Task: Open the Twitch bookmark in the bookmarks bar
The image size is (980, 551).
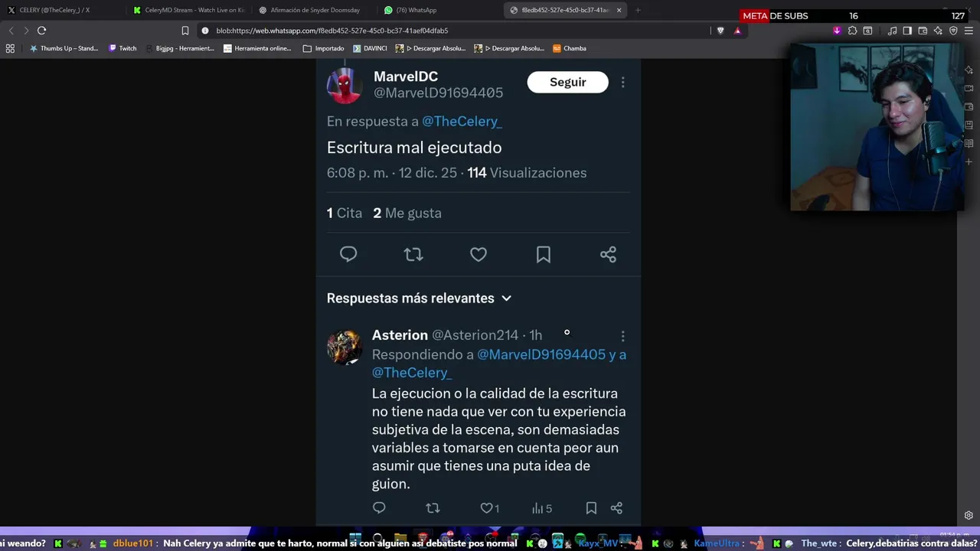Action: tap(122, 48)
